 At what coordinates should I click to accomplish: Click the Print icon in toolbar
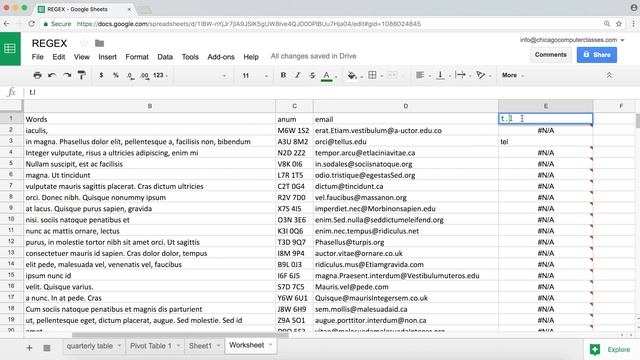click(x=37, y=75)
